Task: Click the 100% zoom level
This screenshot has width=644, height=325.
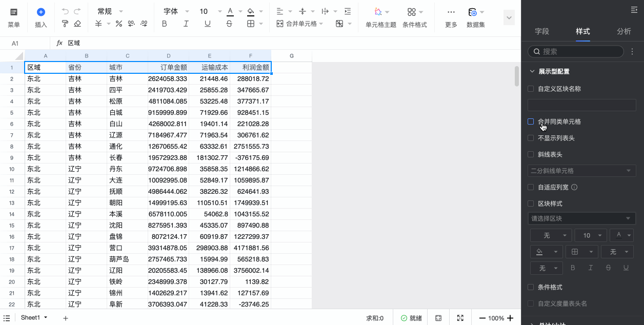Action: click(496, 318)
